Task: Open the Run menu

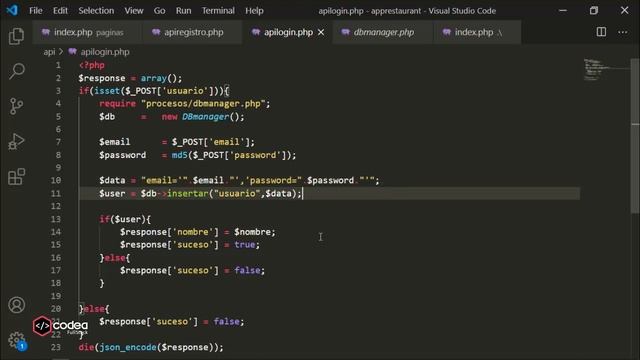Action: click(x=183, y=11)
